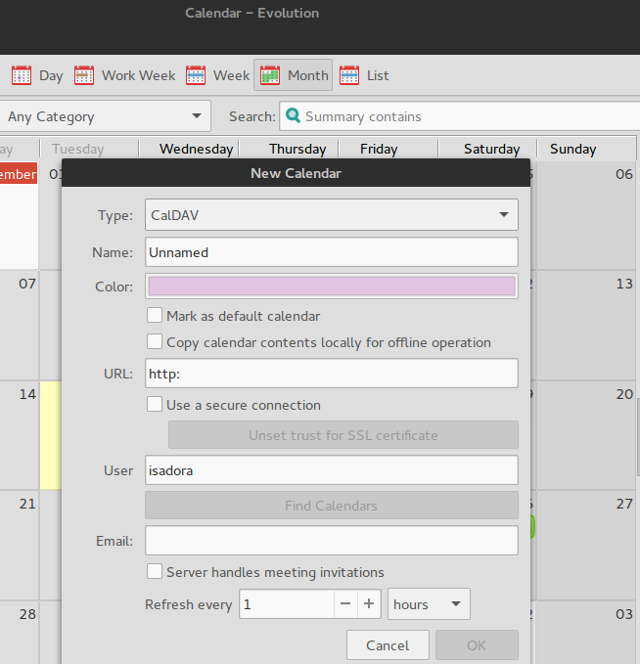Image resolution: width=640 pixels, height=664 pixels.
Task: Enable Mark as default calendar
Action: 154,315
